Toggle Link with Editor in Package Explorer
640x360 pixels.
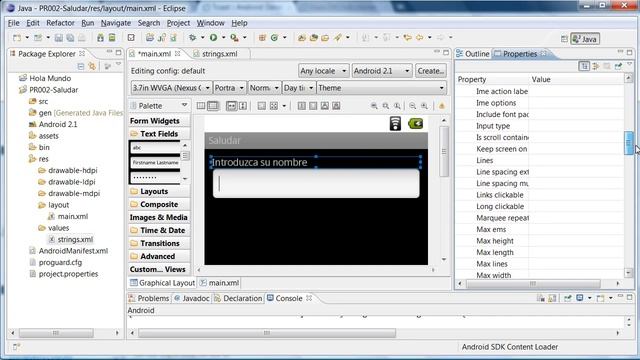pos(92,66)
